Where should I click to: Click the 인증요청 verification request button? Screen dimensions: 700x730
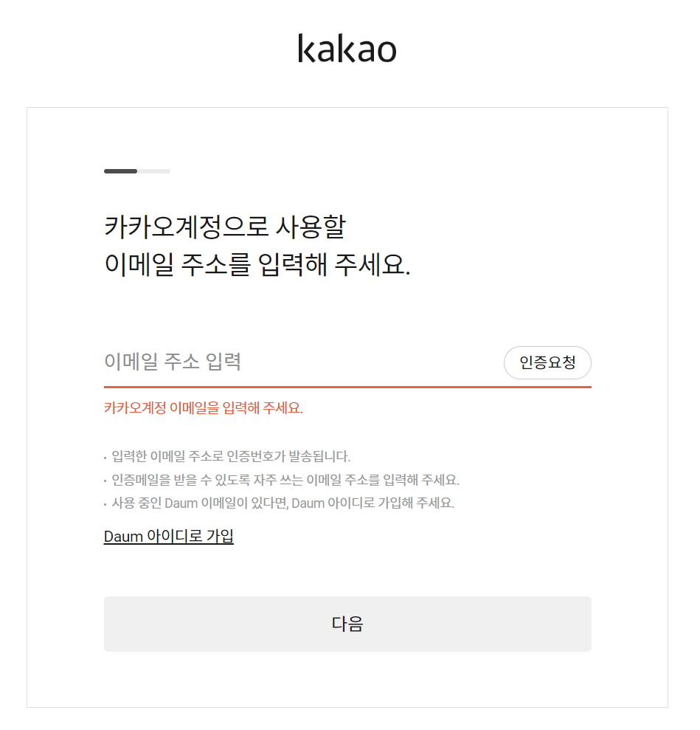(547, 362)
